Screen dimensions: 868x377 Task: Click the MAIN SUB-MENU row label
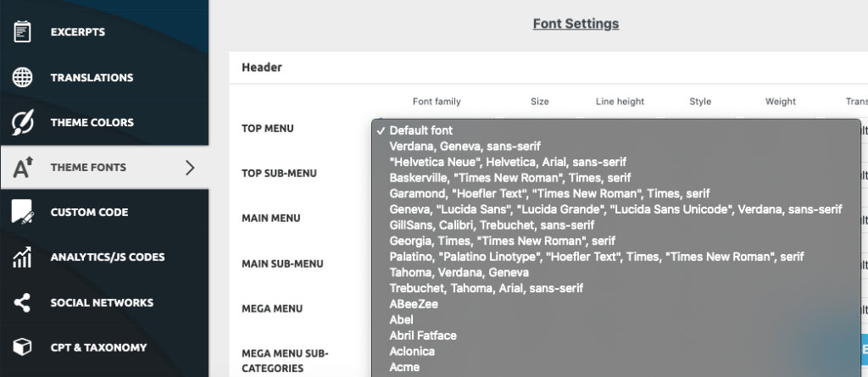click(282, 263)
